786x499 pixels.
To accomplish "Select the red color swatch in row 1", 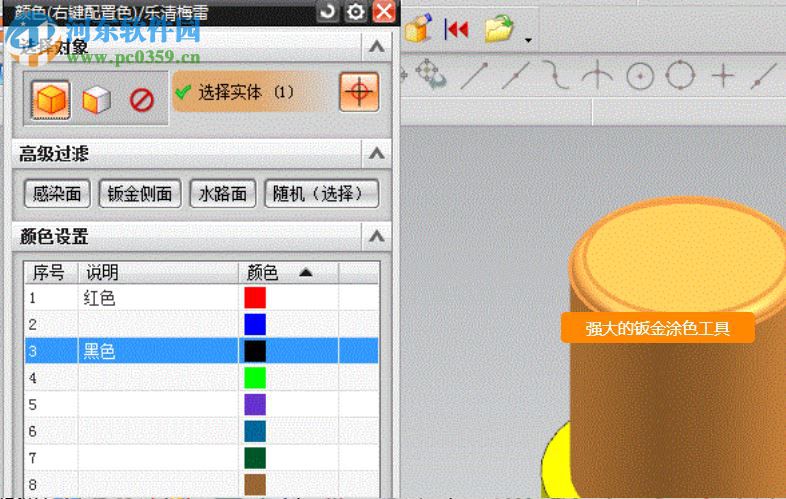I will tap(255, 298).
